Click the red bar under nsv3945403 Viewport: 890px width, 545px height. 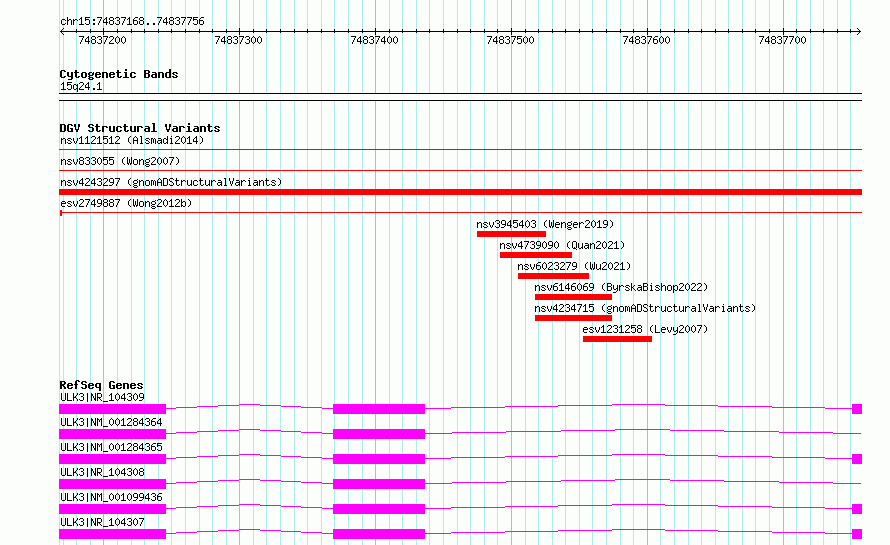pyautogui.click(x=511, y=234)
